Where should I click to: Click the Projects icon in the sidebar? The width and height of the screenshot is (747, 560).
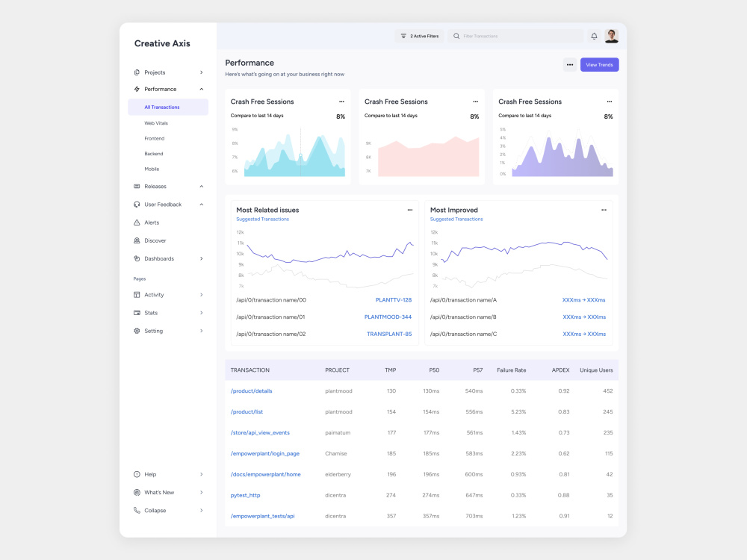click(x=137, y=71)
